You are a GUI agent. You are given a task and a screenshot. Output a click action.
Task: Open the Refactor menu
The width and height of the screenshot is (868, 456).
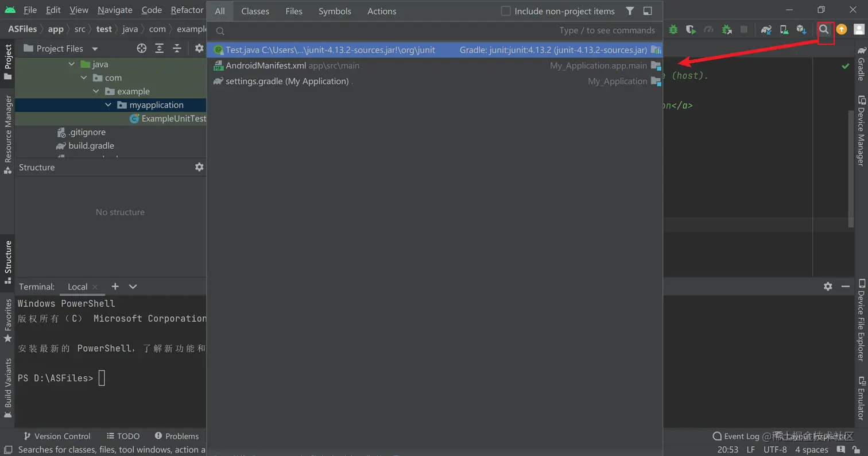pyautogui.click(x=187, y=10)
